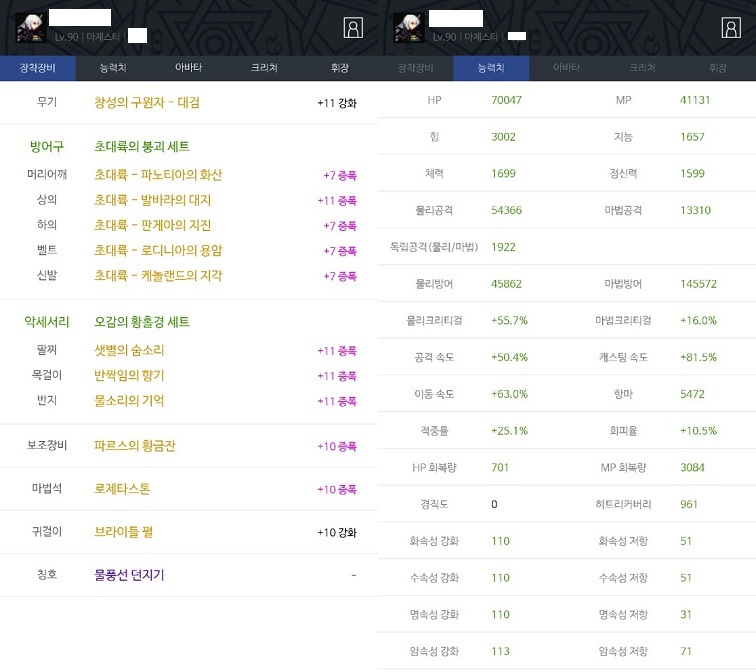Click +10 강화 value on earring row
Screen dimensions: 756x672
tap(337, 532)
